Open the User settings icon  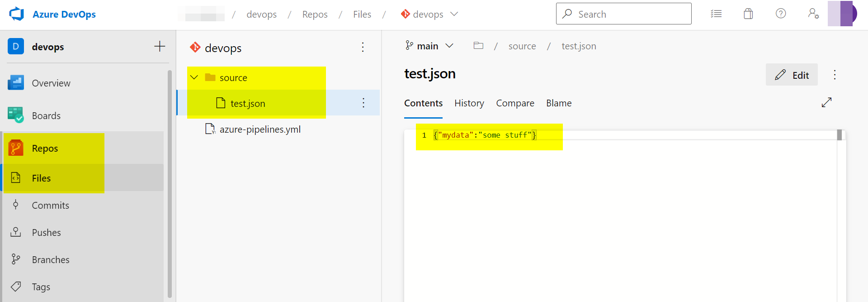click(x=813, y=14)
